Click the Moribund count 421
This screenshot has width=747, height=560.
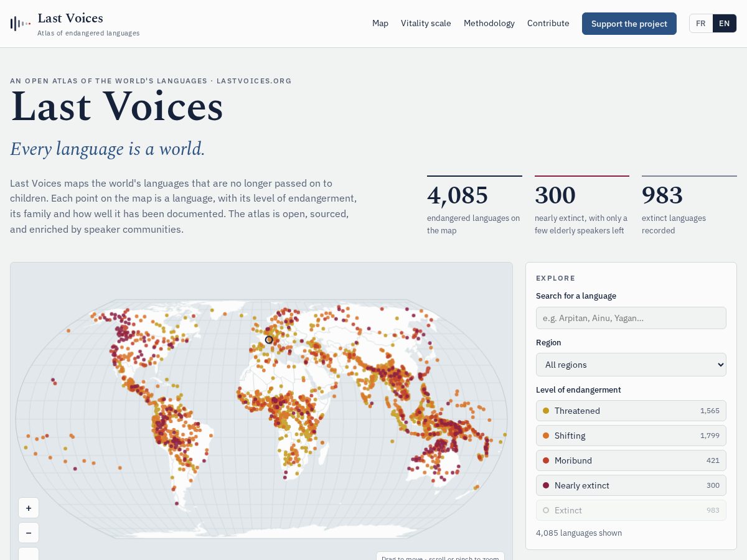(x=713, y=460)
